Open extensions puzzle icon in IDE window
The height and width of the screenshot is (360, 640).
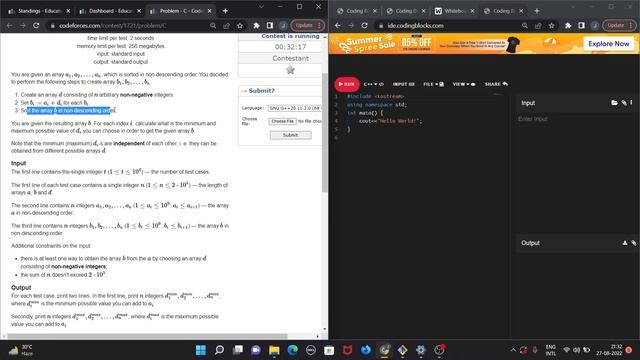tap(568, 25)
